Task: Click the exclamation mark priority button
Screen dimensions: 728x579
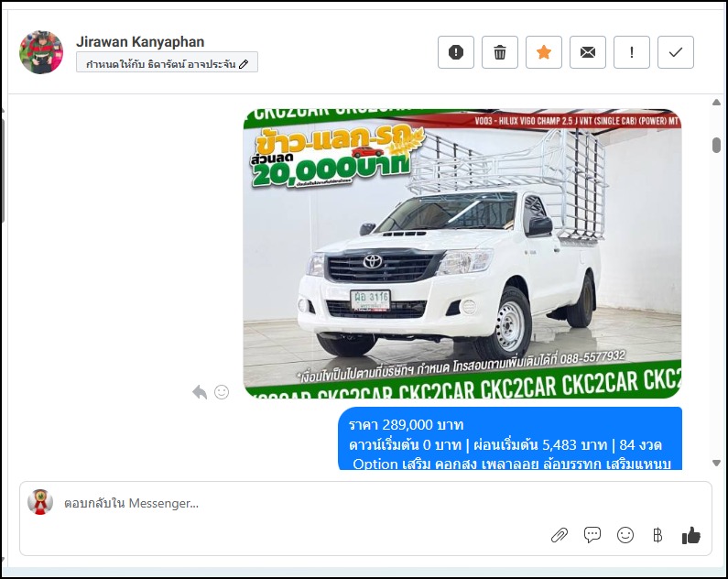Action: point(632,52)
